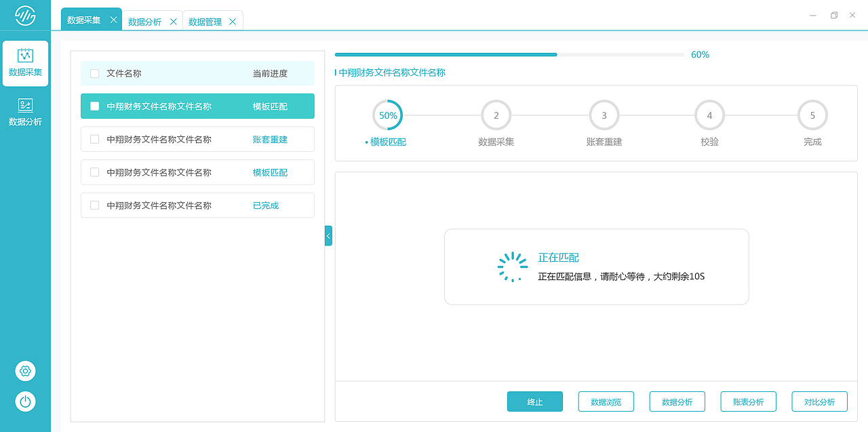The height and width of the screenshot is (432, 868).
Task: Click the 数据分析 button at bottom
Action: pyautogui.click(x=677, y=401)
